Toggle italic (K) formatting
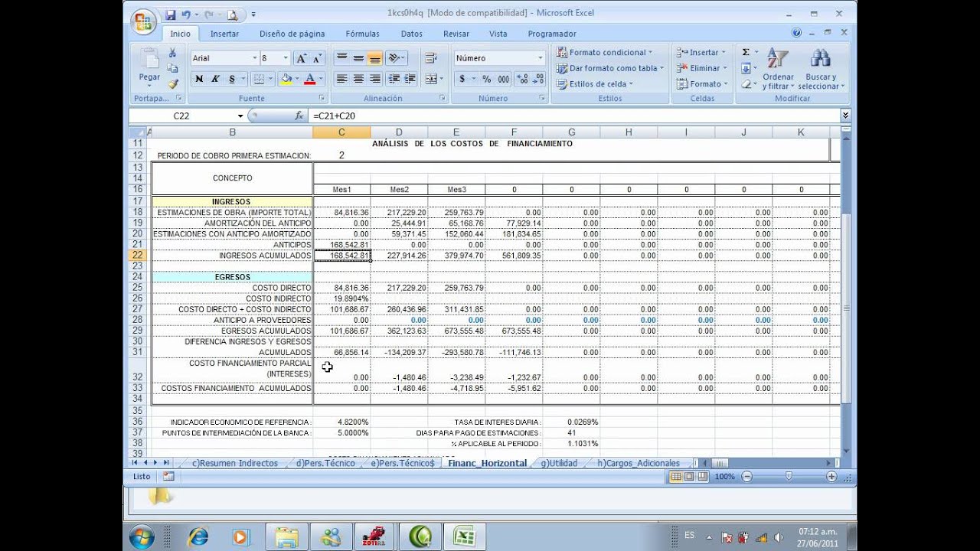This screenshot has width=980, height=551. (215, 79)
